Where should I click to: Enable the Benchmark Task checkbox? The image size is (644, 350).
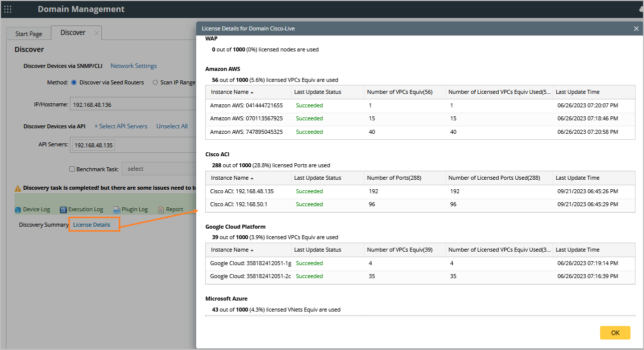coord(72,169)
